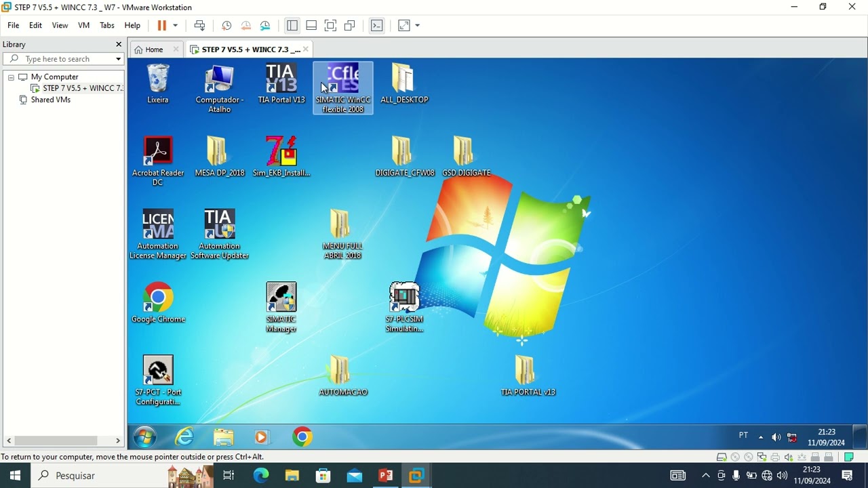The height and width of the screenshot is (488, 868).
Task: Open Windows Media Player in guest taskbar
Action: pyautogui.click(x=262, y=437)
